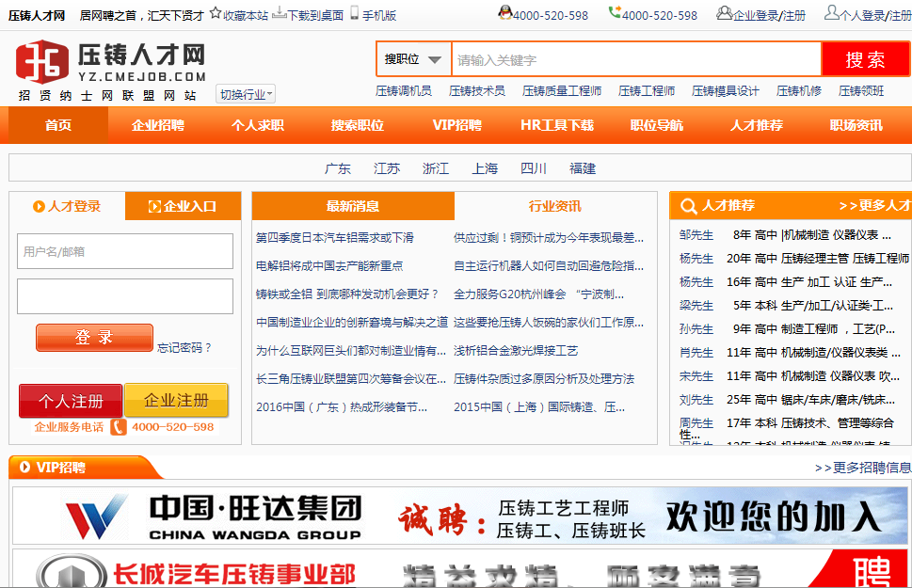Open the 中国·旺达集团 recruitment banner

click(459, 516)
